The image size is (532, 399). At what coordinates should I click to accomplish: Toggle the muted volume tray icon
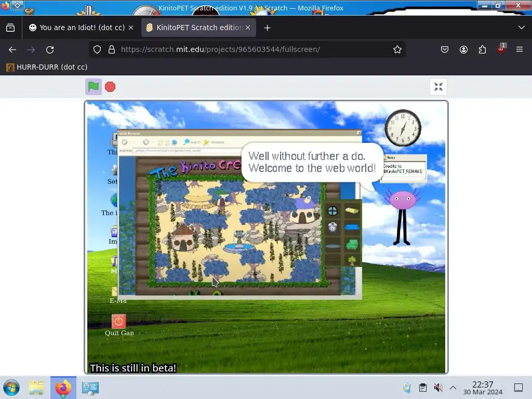pos(438,388)
